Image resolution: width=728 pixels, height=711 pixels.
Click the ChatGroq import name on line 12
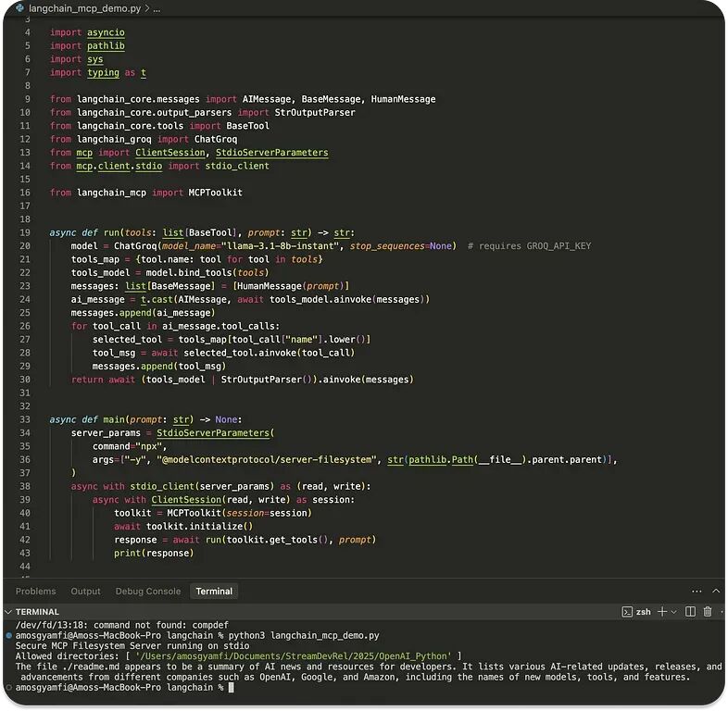coord(216,139)
